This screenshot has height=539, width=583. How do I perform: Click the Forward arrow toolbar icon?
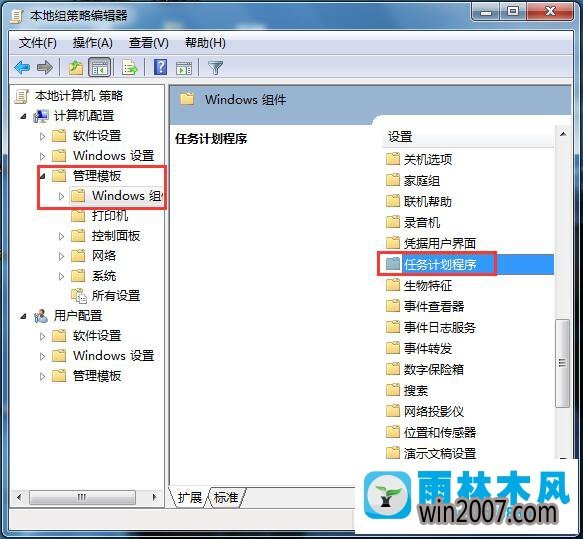tap(45, 68)
